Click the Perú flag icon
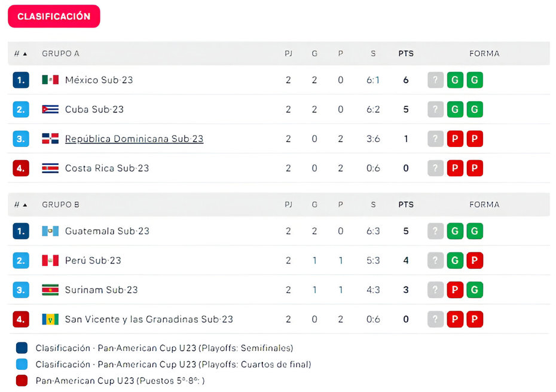The width and height of the screenshot is (556, 392). [x=50, y=261]
